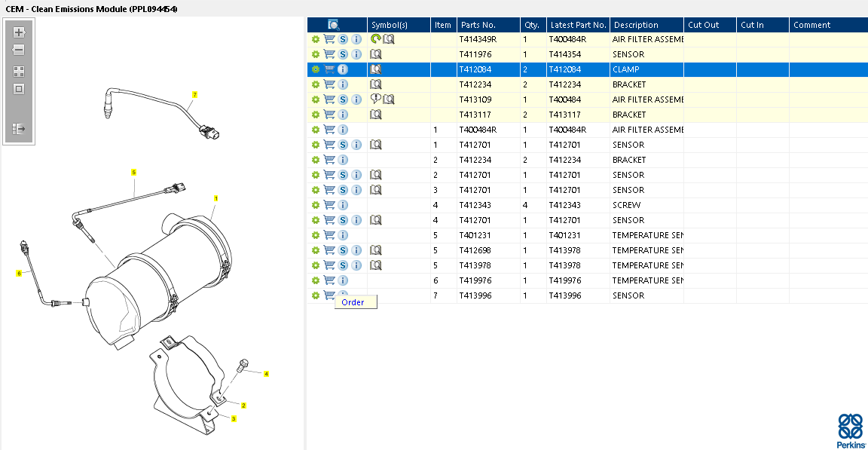Open the book lookup symbol for T413117
Screen dimensions: 868x450
pyautogui.click(x=376, y=115)
